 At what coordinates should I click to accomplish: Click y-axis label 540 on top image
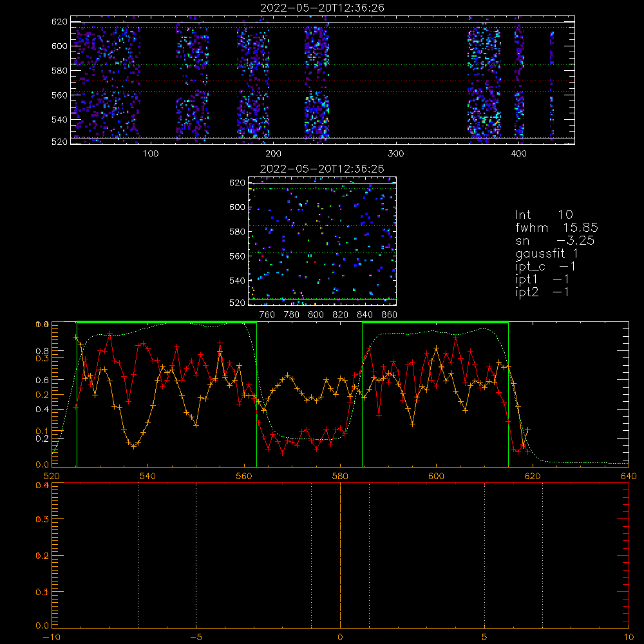pyautogui.click(x=59, y=120)
